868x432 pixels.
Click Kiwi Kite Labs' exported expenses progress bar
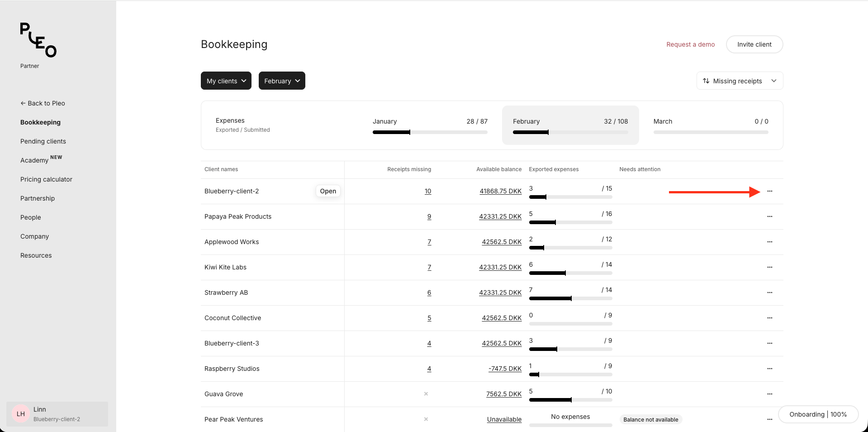(x=570, y=273)
